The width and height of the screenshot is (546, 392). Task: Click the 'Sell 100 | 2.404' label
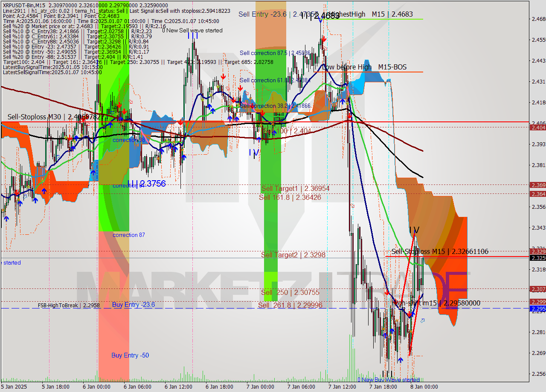(x=287, y=131)
